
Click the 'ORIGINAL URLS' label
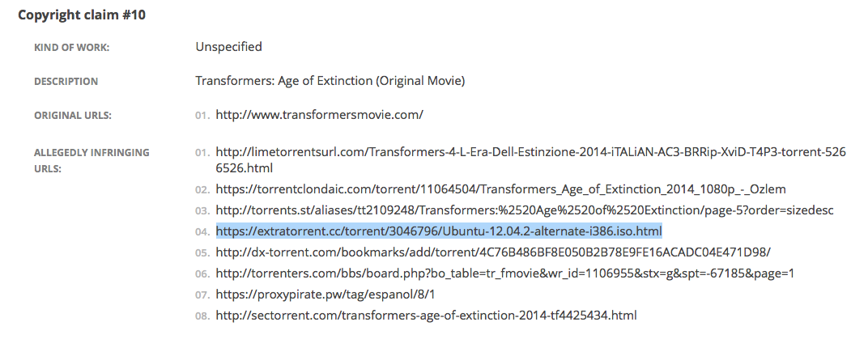[73, 116]
